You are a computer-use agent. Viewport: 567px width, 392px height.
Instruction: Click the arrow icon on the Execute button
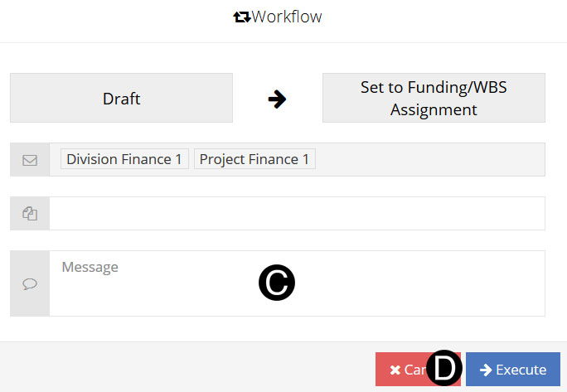click(x=486, y=370)
